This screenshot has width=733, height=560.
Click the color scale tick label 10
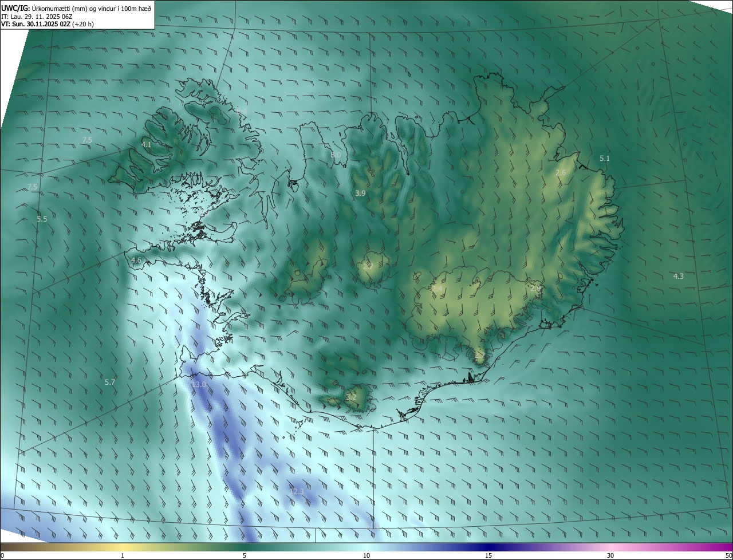click(366, 555)
